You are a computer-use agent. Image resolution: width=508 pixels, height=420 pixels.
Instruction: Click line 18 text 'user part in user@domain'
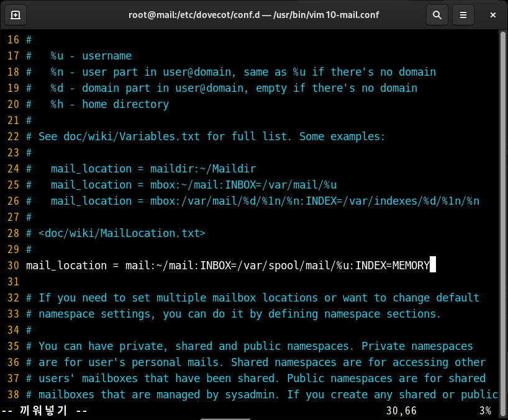[x=156, y=72]
